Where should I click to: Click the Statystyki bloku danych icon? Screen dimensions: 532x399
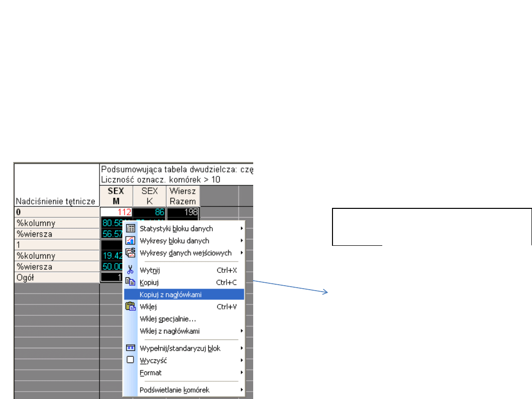coord(131,229)
